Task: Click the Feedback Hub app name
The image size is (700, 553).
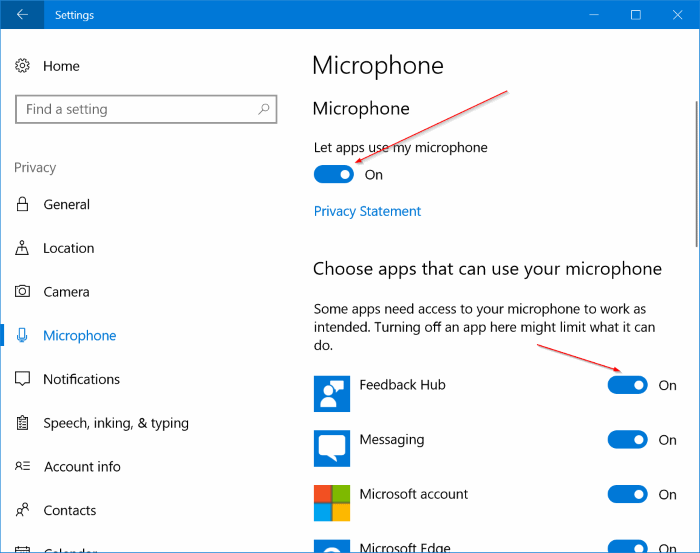Action: (402, 385)
